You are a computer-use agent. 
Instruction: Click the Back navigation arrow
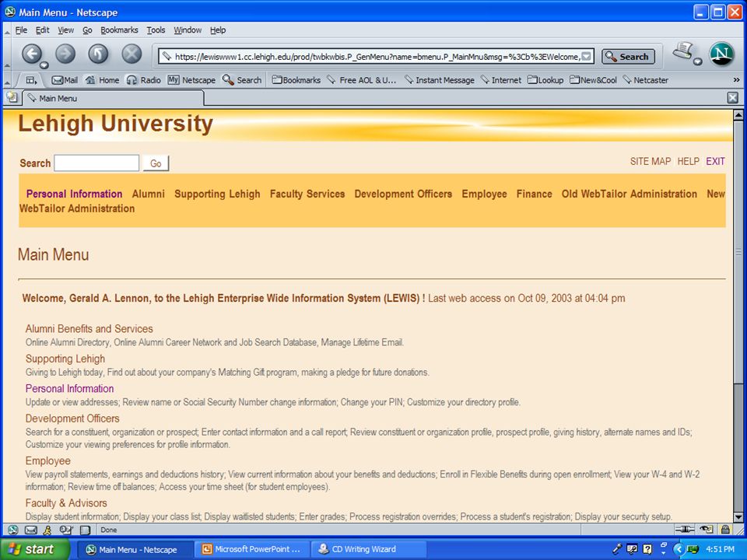[x=31, y=54]
